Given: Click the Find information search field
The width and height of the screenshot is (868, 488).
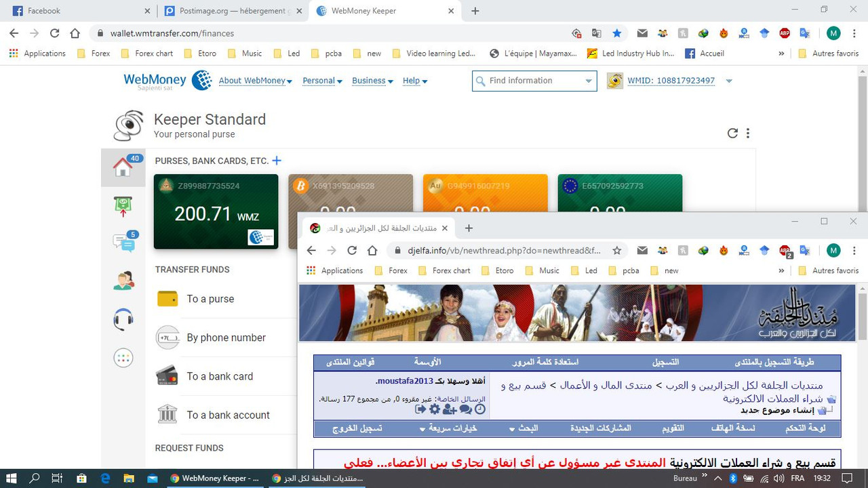Looking at the screenshot, I should [x=534, y=81].
